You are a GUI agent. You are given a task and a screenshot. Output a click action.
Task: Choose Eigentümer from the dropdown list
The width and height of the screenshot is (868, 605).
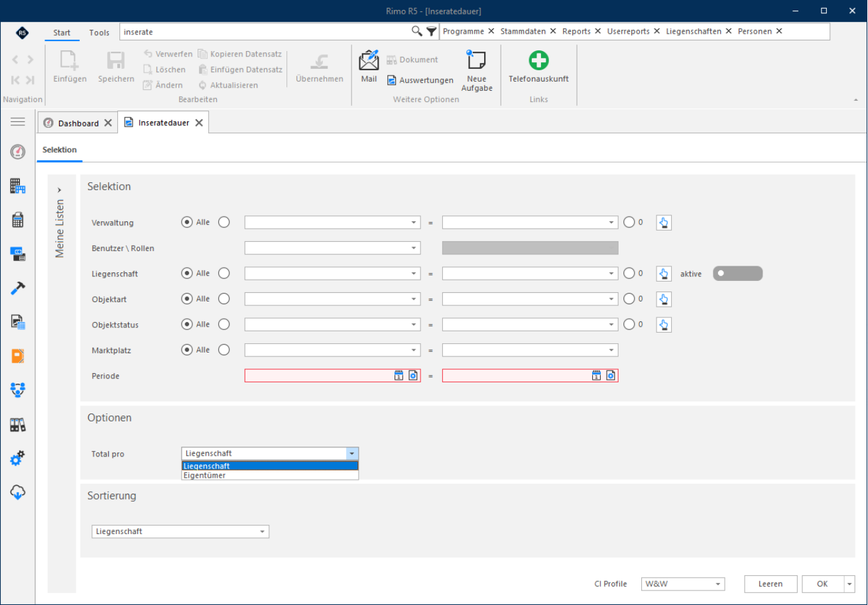pyautogui.click(x=270, y=475)
